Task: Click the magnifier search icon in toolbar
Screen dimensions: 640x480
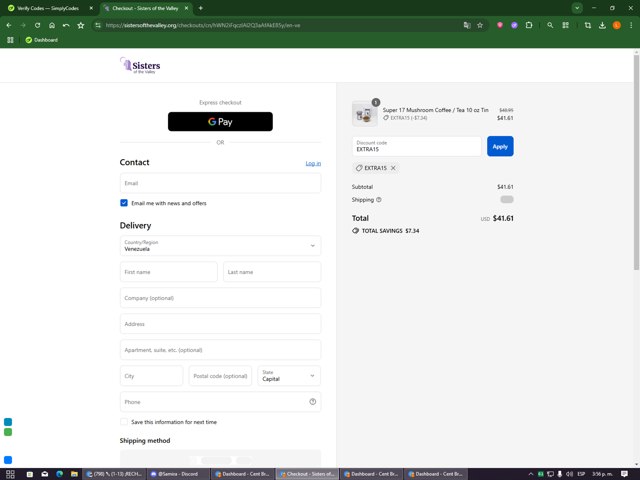Action: tap(550, 25)
